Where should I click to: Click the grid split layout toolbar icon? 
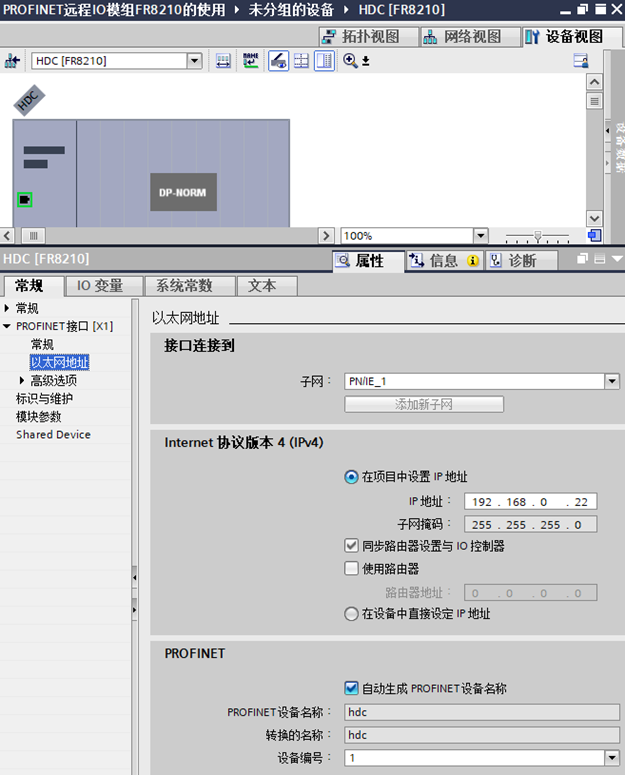(301, 61)
